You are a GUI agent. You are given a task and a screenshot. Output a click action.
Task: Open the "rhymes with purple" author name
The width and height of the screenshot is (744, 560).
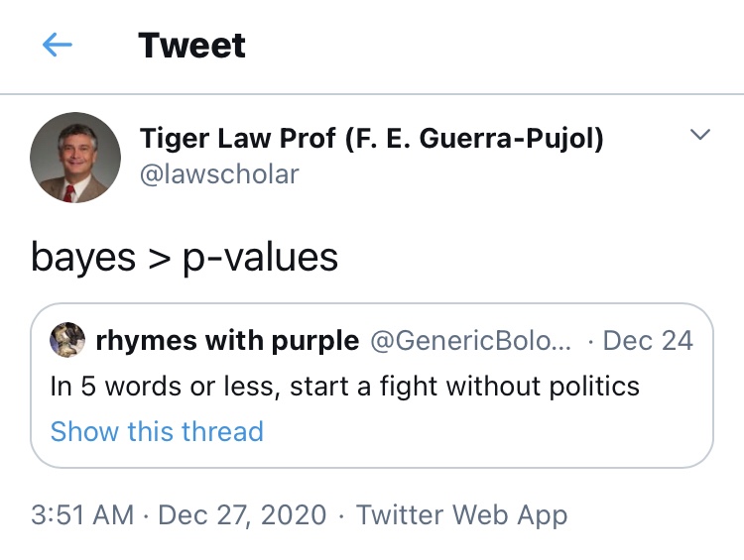pos(227,341)
